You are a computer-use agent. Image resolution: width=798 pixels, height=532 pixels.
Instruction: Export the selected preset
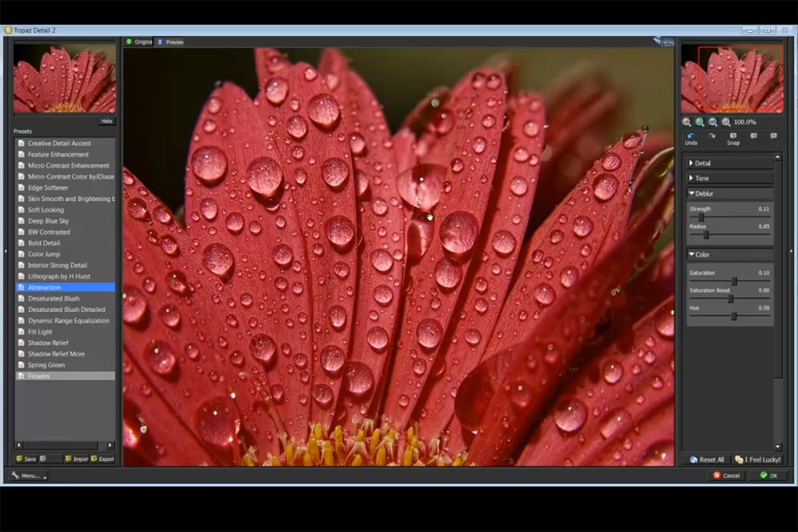pyautogui.click(x=102, y=459)
